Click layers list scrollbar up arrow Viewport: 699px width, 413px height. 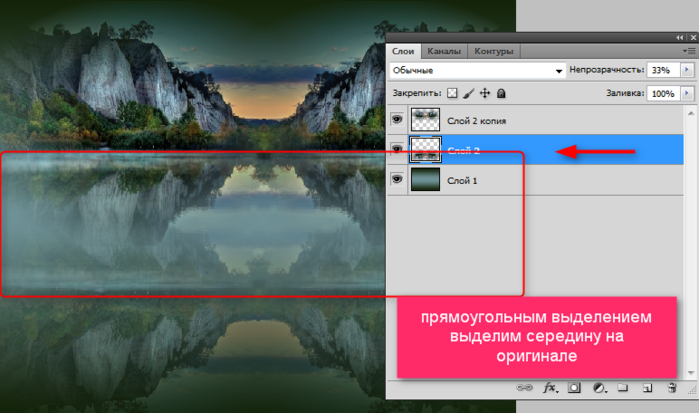click(691, 113)
